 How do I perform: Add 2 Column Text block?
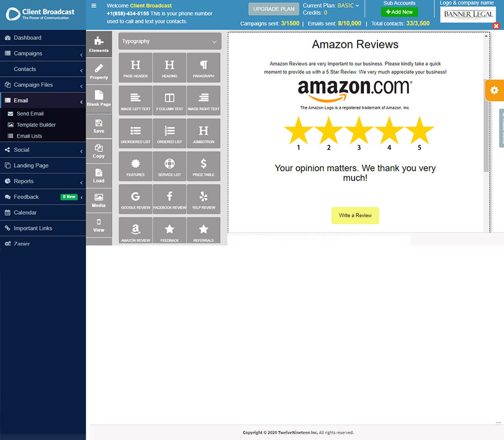pos(169,100)
